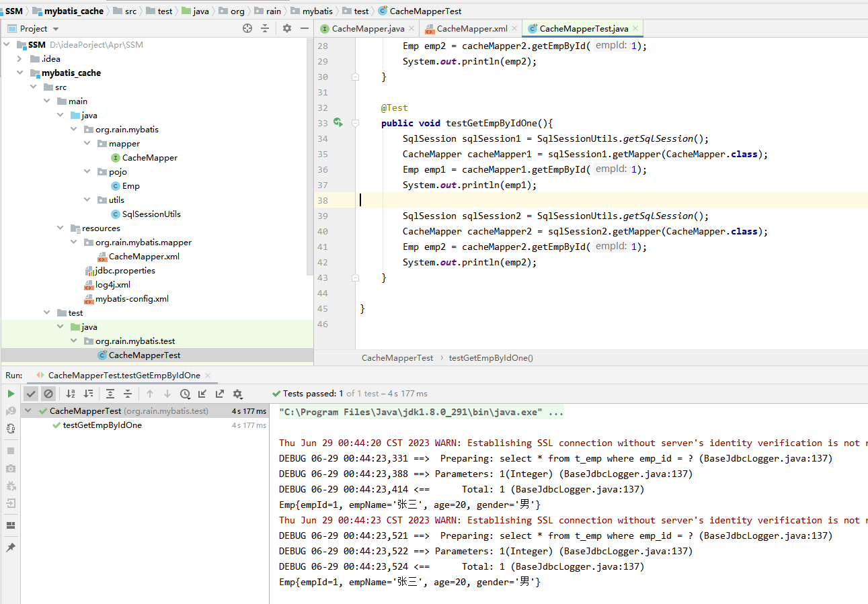Collapse the SSM root node
Image resolution: width=868 pixels, height=604 pixels.
pos(7,45)
